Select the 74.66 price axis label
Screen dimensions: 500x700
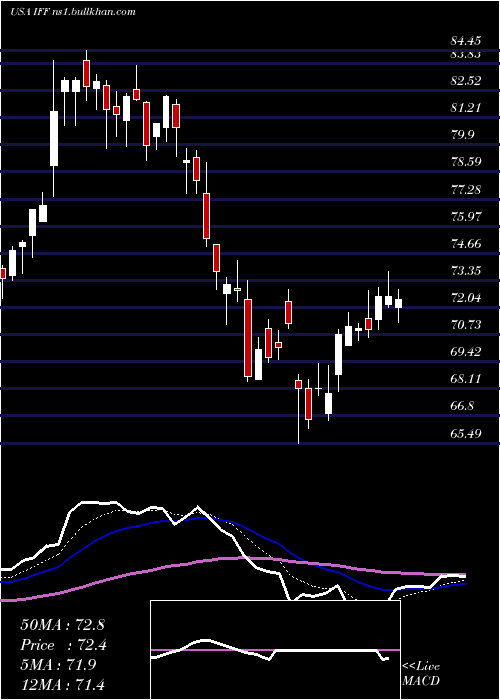pos(466,244)
